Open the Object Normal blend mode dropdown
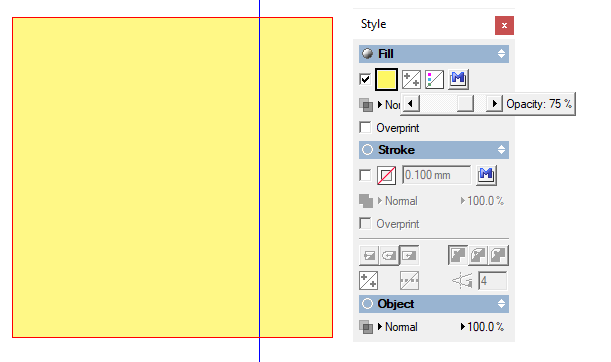 coord(398,327)
